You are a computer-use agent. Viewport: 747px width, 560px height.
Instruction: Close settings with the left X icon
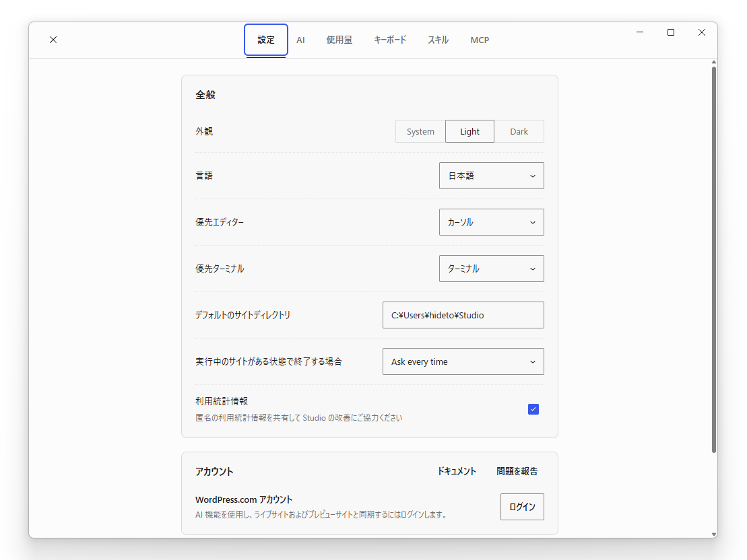click(x=53, y=40)
